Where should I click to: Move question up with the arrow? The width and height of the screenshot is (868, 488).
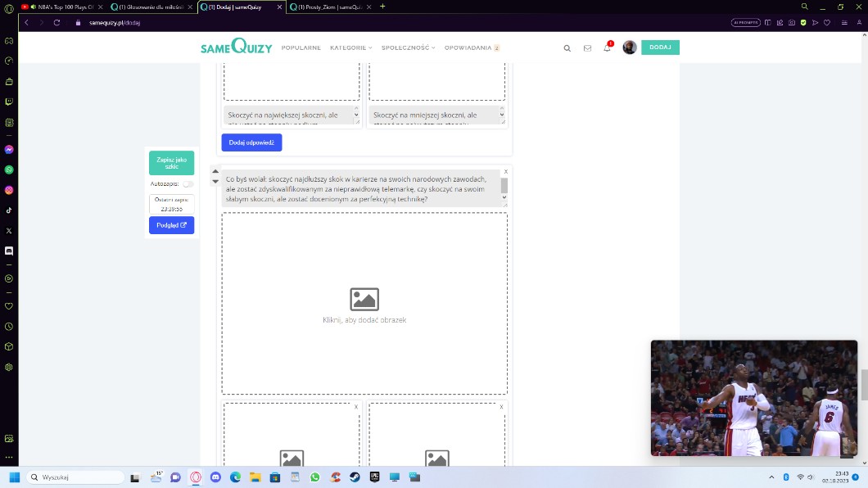[x=215, y=172]
